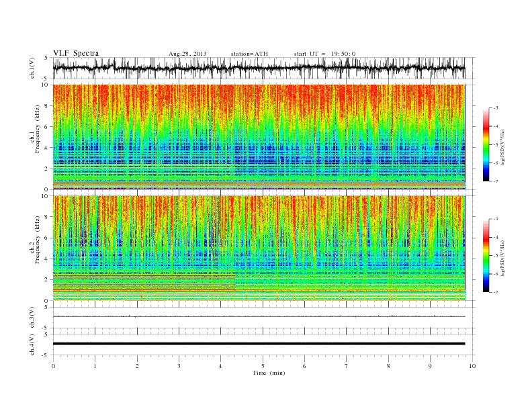This screenshot has height=411, width=532.
Task: Click the ch.1(V) waveform axis label
Action: [x=32, y=68]
